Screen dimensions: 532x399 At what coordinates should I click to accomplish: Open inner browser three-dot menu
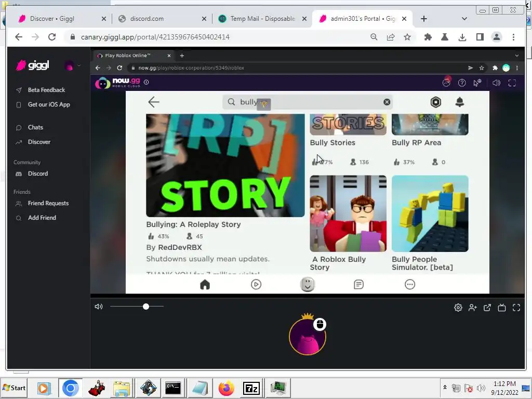pos(517,68)
